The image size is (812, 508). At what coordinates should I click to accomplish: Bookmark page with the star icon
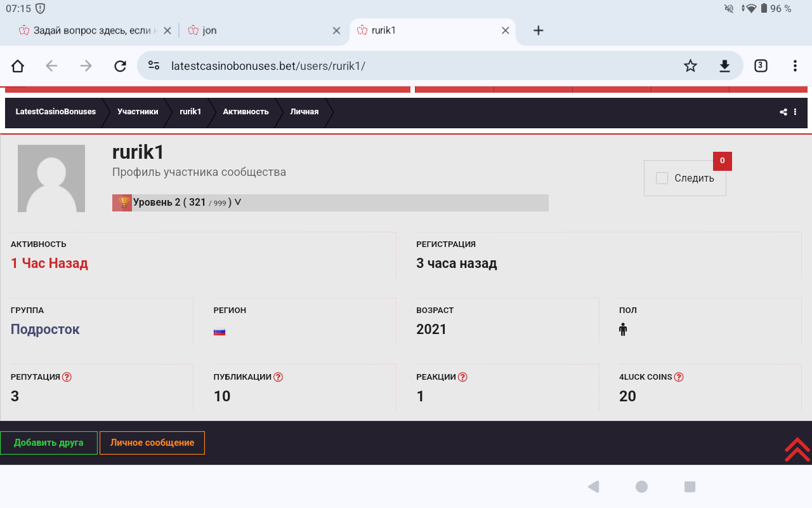(x=690, y=66)
